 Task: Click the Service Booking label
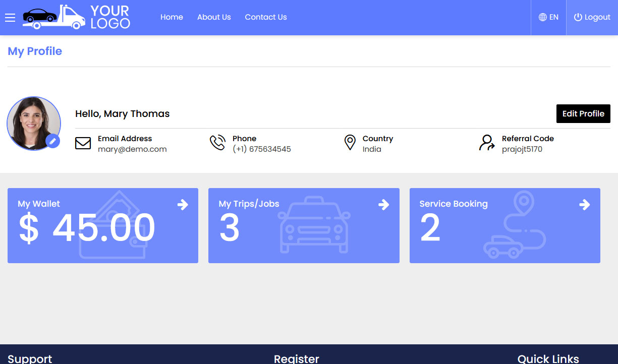pyautogui.click(x=454, y=204)
